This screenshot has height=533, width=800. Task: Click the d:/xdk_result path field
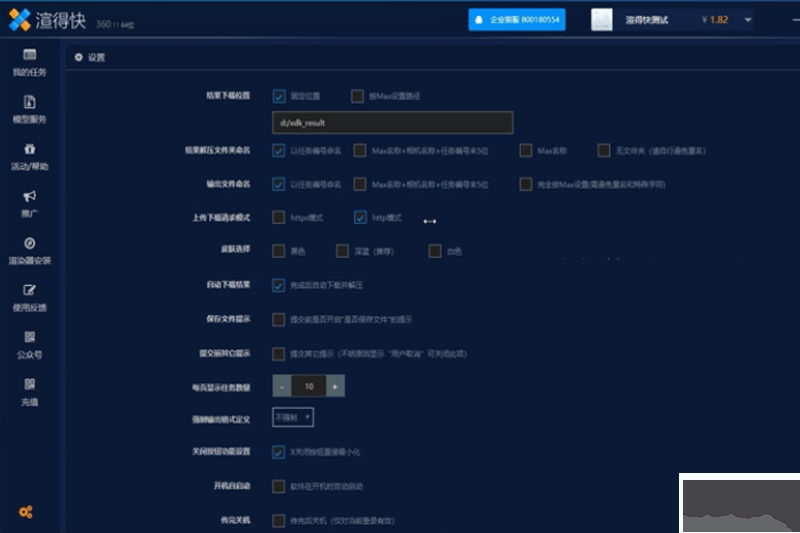pos(393,122)
